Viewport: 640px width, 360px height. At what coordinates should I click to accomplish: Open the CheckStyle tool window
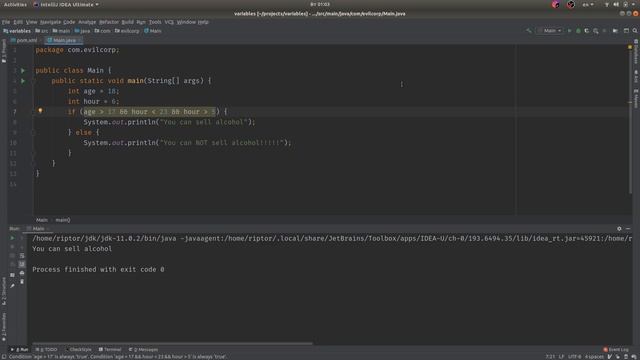pyautogui.click(x=78, y=349)
